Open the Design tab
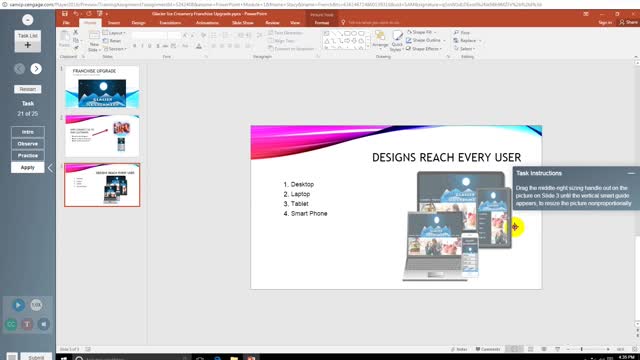 point(138,23)
